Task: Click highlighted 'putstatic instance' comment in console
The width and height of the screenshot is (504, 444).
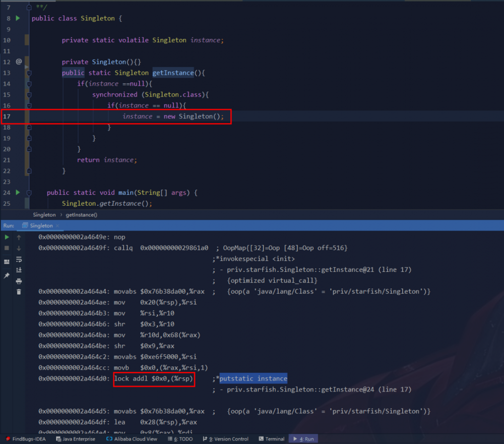Action: coord(254,378)
